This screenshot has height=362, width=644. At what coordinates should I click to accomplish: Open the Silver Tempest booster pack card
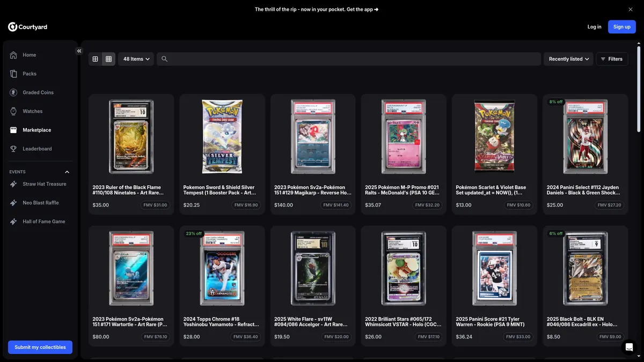[222, 154]
